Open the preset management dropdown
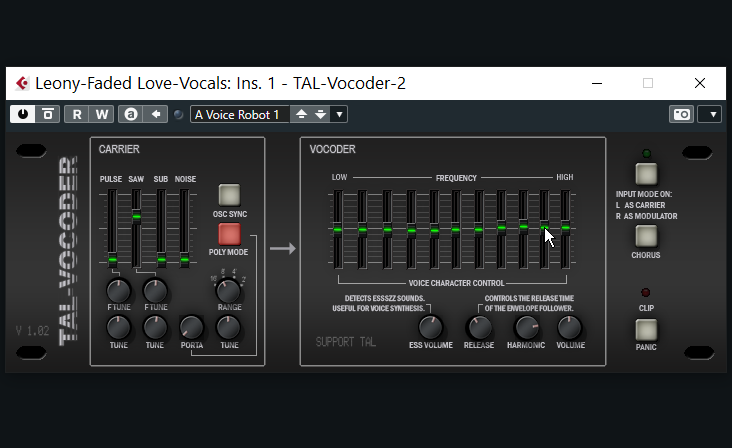The width and height of the screenshot is (732, 448). click(x=339, y=114)
